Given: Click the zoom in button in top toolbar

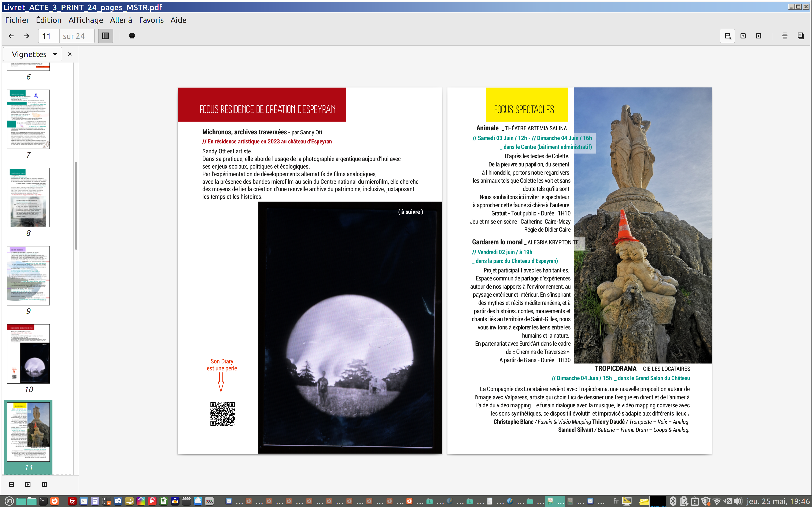Looking at the screenshot, I should click(x=743, y=36).
